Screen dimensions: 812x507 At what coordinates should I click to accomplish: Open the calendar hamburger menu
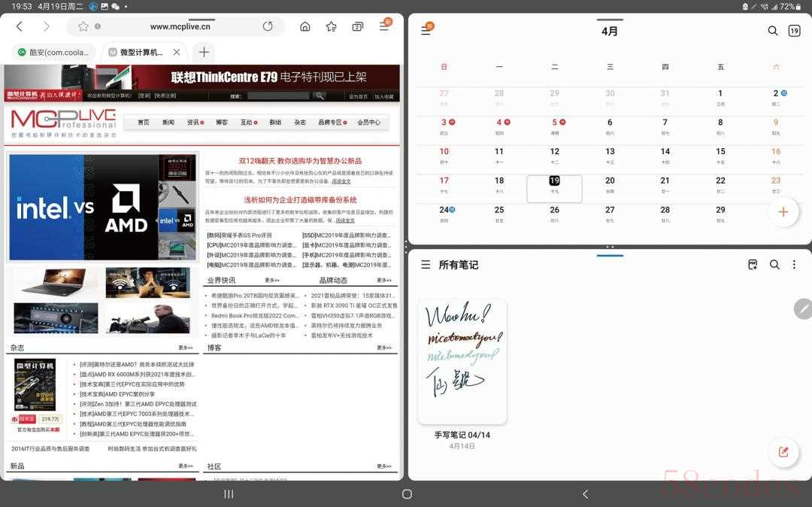tap(426, 31)
